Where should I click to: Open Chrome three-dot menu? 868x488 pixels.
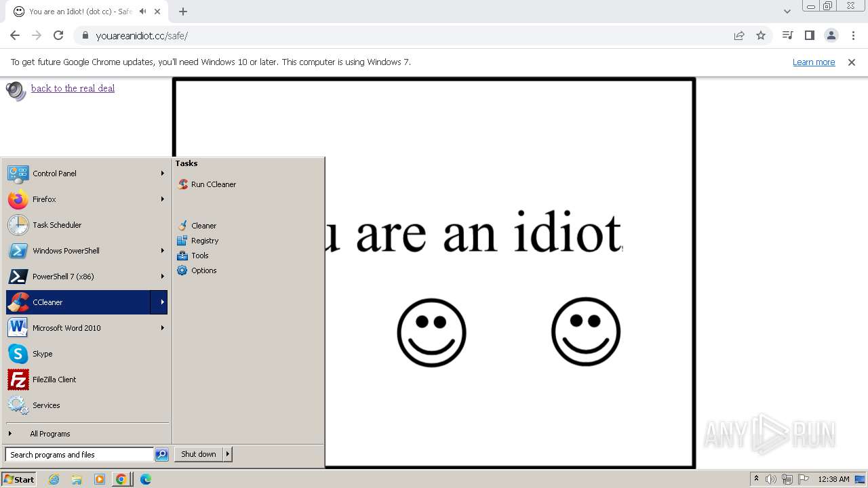[853, 35]
